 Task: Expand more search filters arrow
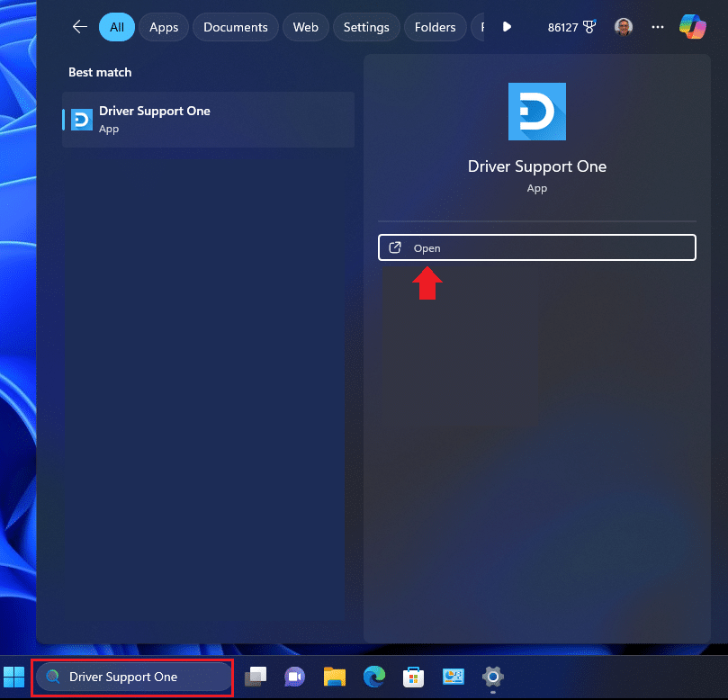pyautogui.click(x=507, y=27)
